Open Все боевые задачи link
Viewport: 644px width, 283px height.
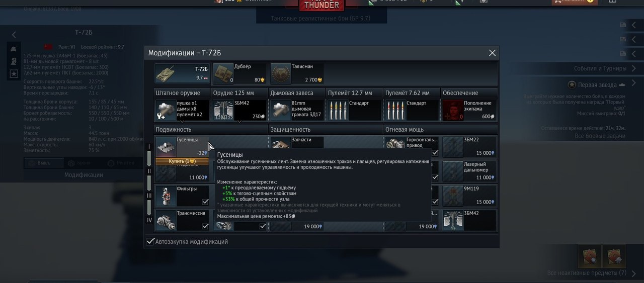coord(600,136)
